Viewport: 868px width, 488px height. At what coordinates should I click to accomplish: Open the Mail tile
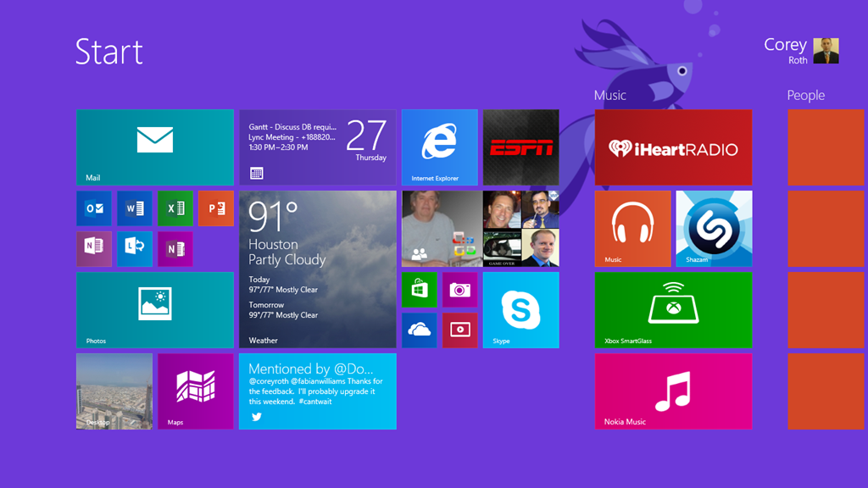[155, 147]
